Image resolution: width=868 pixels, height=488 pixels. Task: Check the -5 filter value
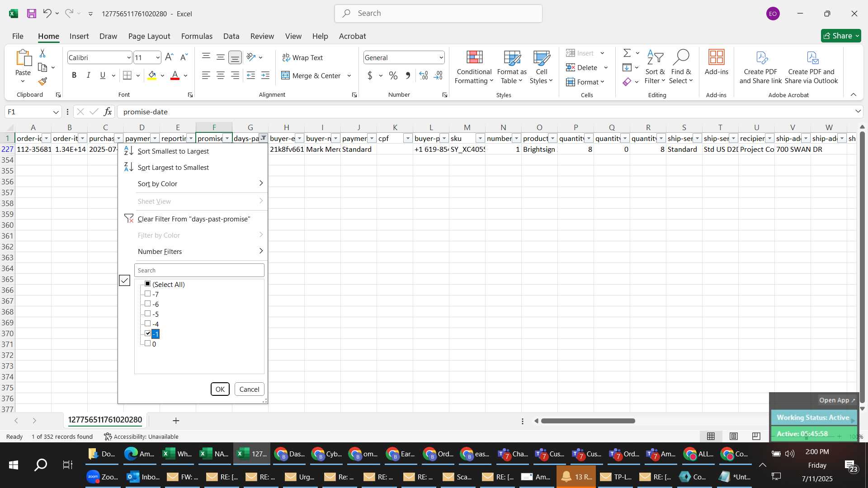pyautogui.click(x=147, y=314)
